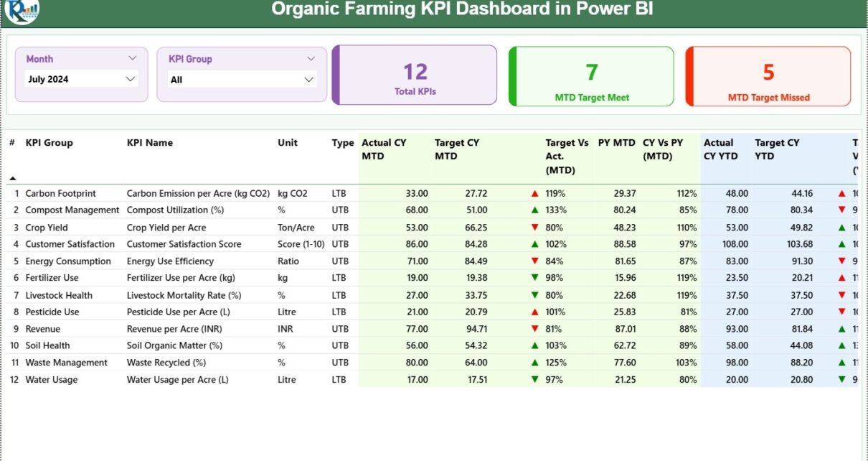
Task: Click red up arrow in Carbon Footprint row
Action: click(534, 194)
